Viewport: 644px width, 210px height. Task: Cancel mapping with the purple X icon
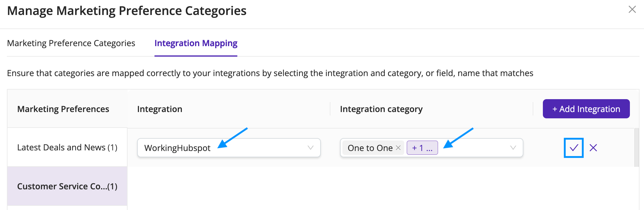[593, 148]
